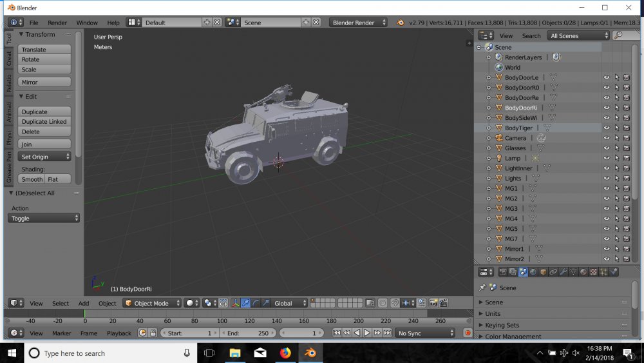
Task: Click the Render Layers properties tab icon
Action: coord(513,272)
